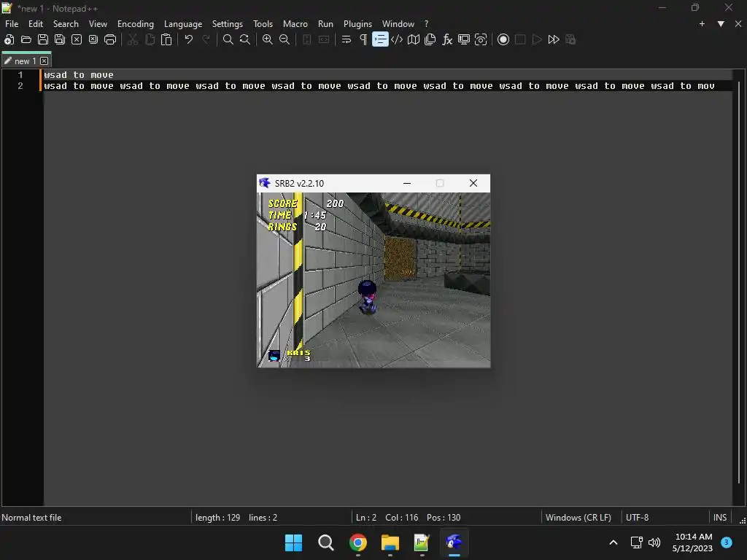Viewport: 747px width, 560px height.
Task: Run macro multiple times fast-forward icon
Action: (554, 39)
